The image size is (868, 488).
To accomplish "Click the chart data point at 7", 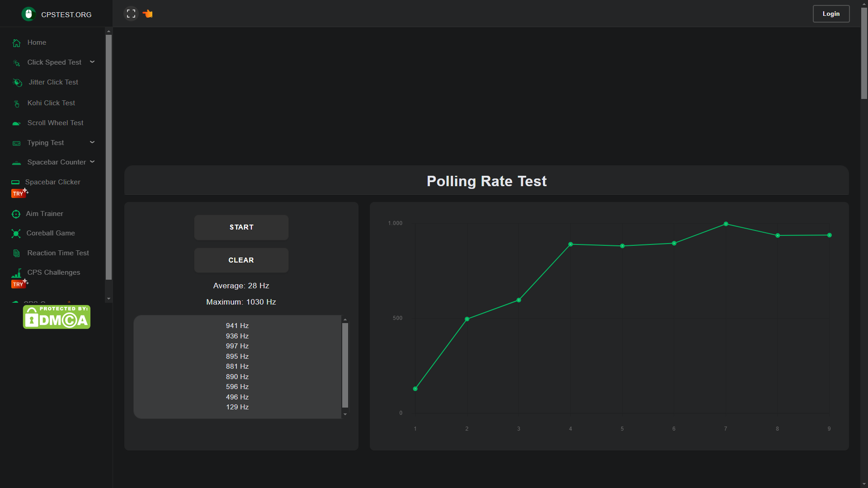I will pyautogui.click(x=726, y=224).
